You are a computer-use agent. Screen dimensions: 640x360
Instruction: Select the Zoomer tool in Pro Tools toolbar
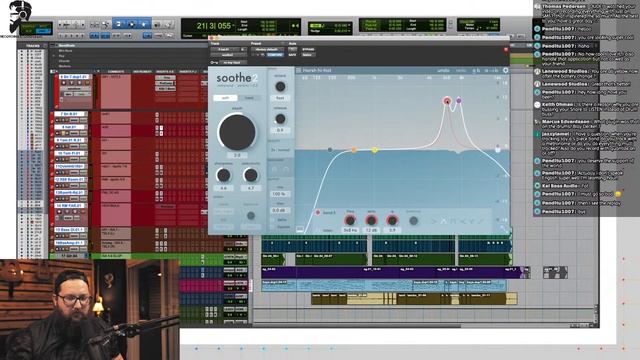(105, 24)
